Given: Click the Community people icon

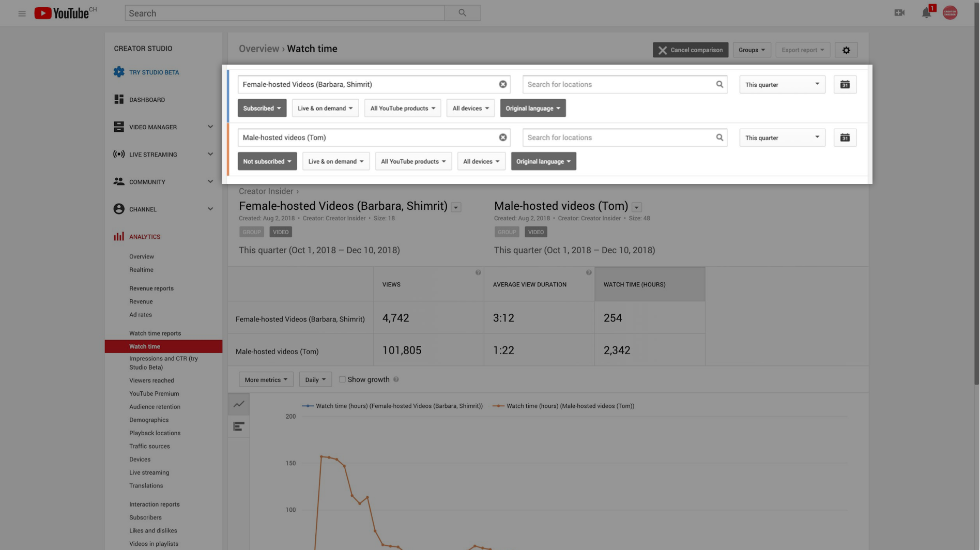Looking at the screenshot, I should pos(119,181).
